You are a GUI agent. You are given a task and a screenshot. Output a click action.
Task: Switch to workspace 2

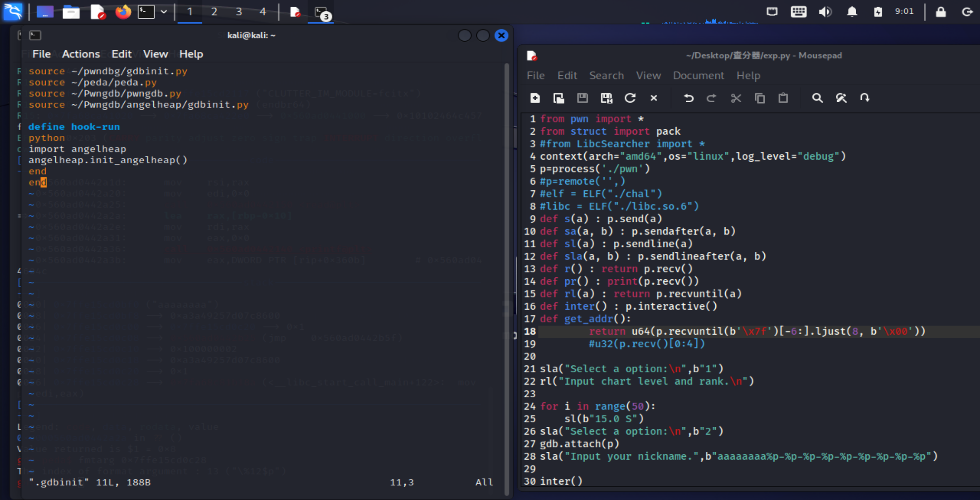214,12
